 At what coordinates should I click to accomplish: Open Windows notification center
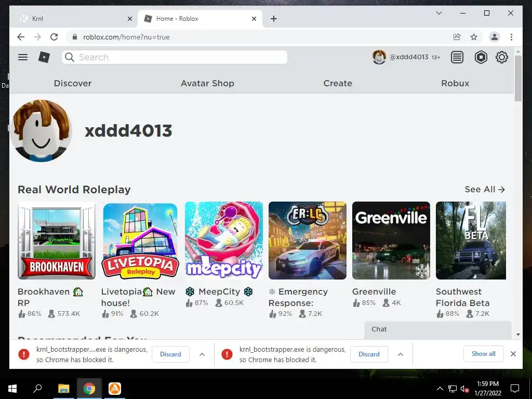[515, 389]
